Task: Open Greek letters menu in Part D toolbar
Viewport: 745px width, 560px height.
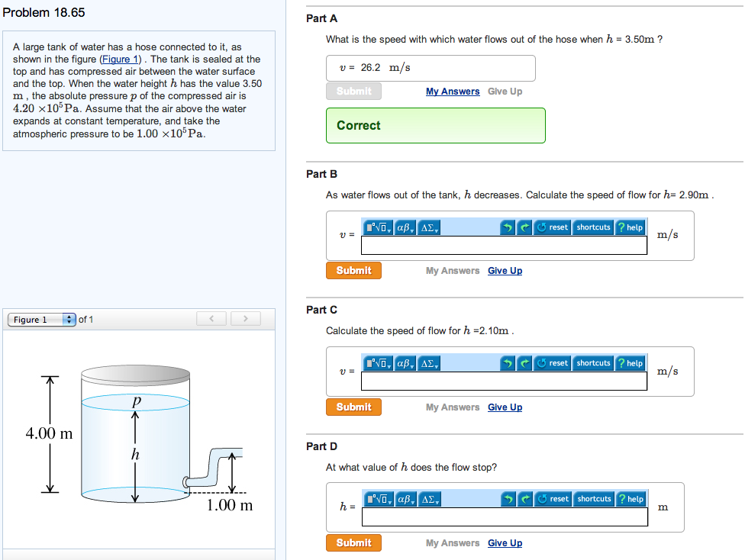Action: (x=406, y=499)
